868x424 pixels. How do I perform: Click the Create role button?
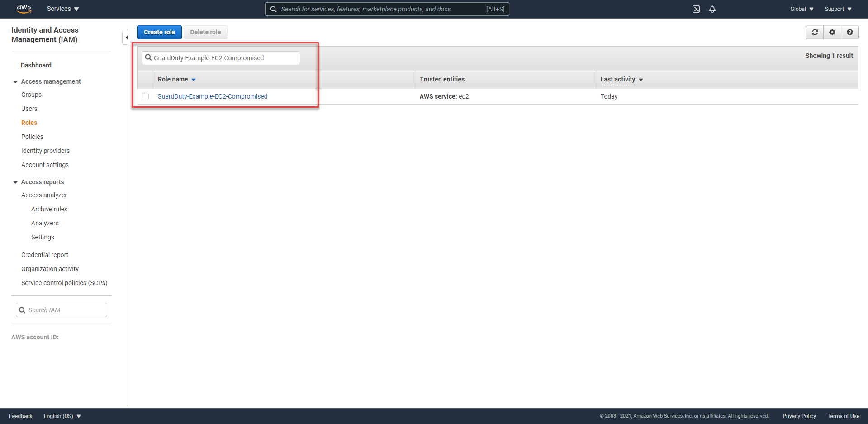pos(159,32)
